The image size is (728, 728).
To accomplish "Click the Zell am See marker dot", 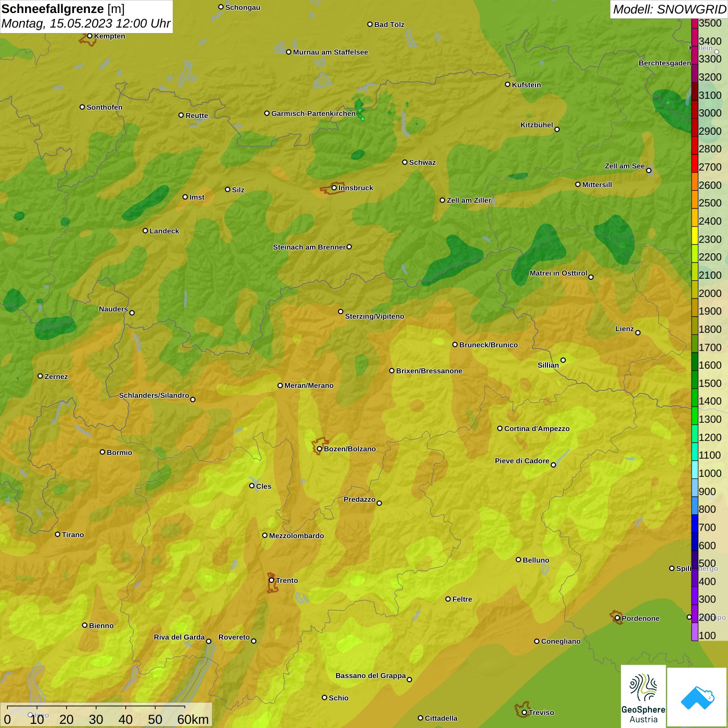I will (x=648, y=170).
